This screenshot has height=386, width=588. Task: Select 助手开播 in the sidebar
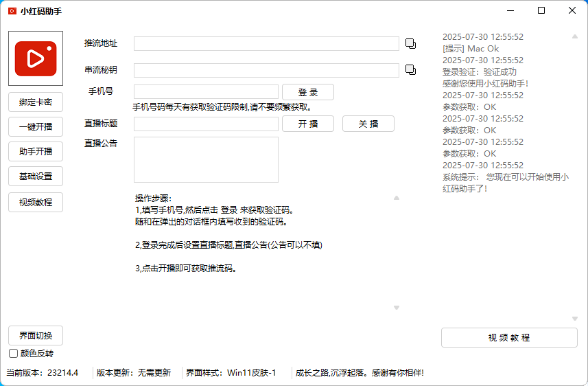coord(36,152)
